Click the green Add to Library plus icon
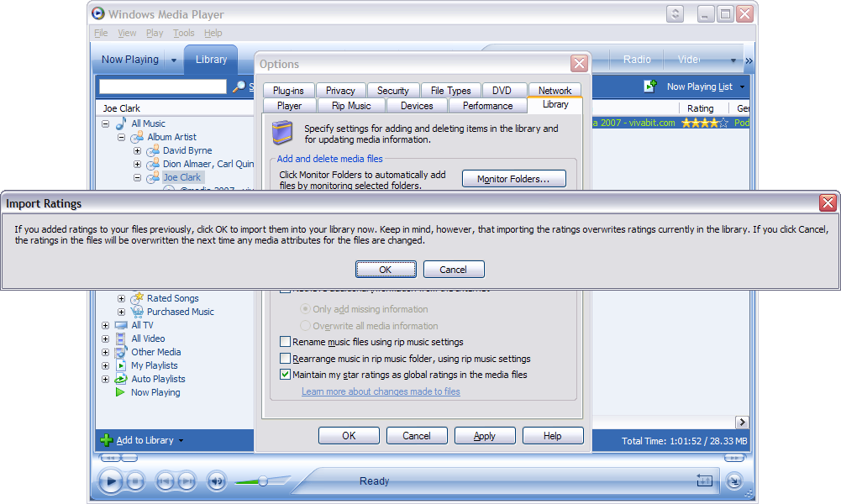This screenshot has width=841, height=504. point(106,440)
